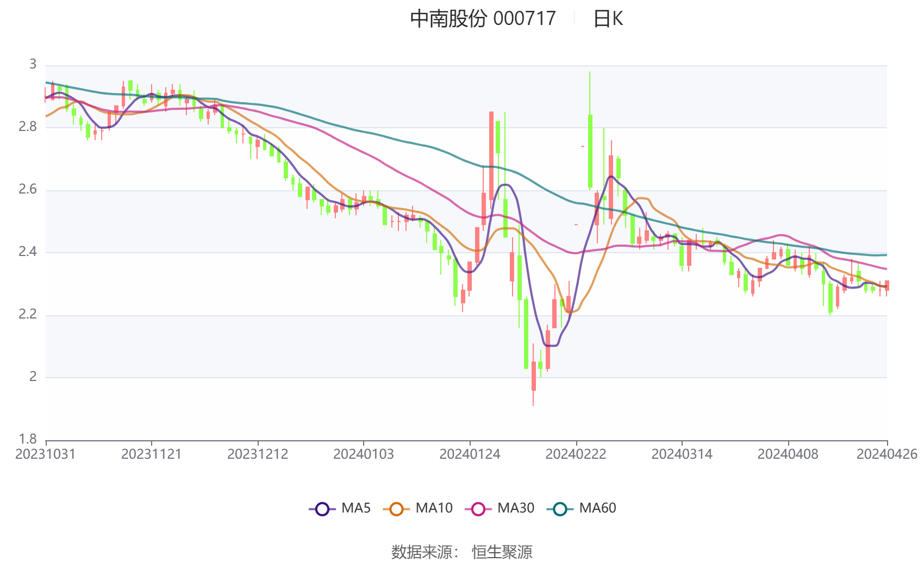Click x-axis date label 20240426
This screenshot has width=924, height=562.
(x=887, y=454)
